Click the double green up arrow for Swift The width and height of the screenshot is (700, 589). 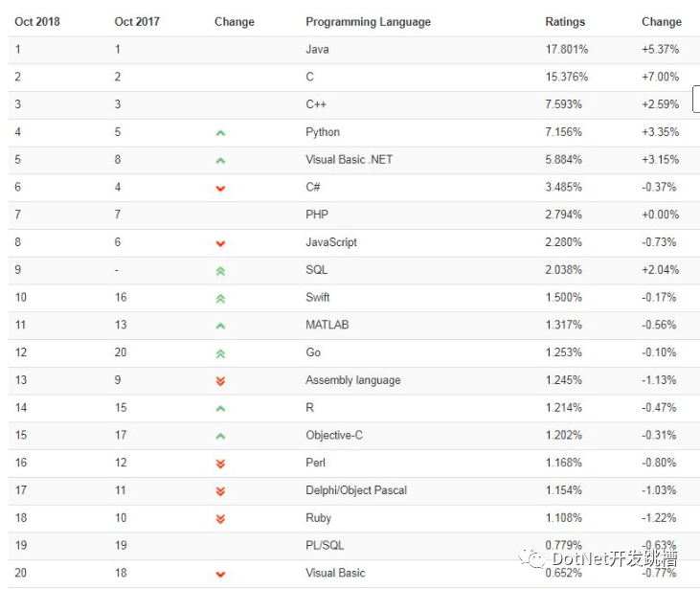click(x=220, y=299)
